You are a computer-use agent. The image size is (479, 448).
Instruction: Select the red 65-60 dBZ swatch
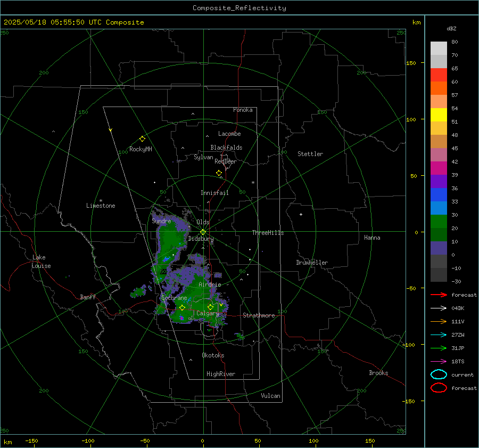pos(439,75)
